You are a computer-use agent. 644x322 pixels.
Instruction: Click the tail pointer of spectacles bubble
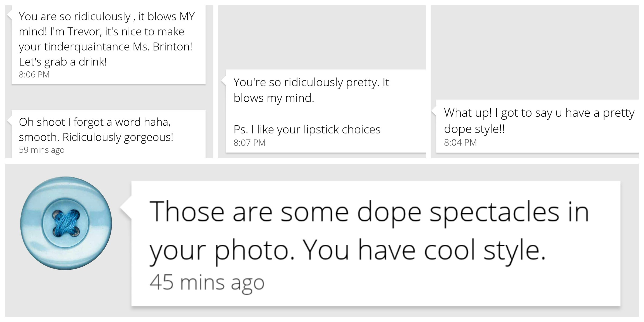pos(126,208)
